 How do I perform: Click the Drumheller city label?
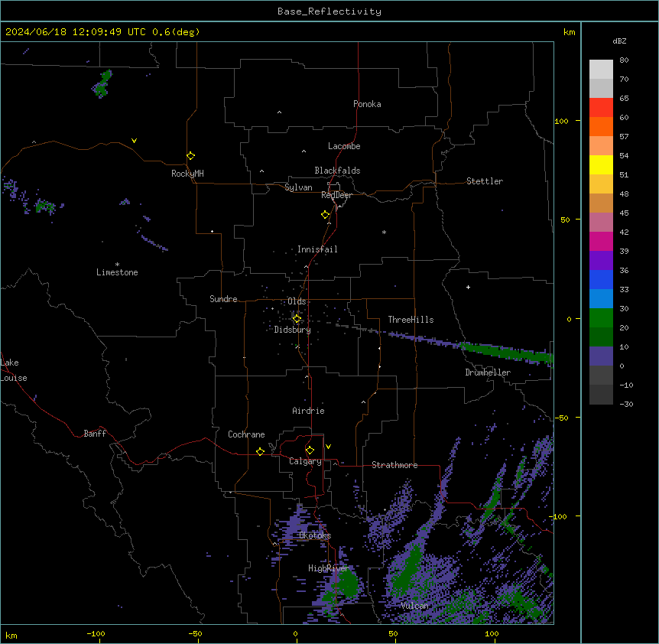coord(488,372)
